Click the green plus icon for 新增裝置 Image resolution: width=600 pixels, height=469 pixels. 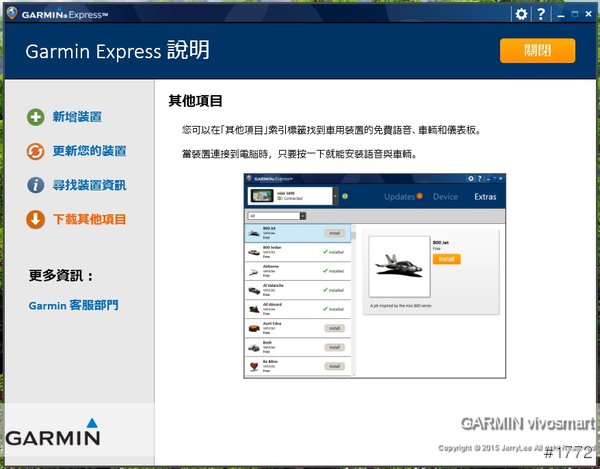click(x=36, y=117)
